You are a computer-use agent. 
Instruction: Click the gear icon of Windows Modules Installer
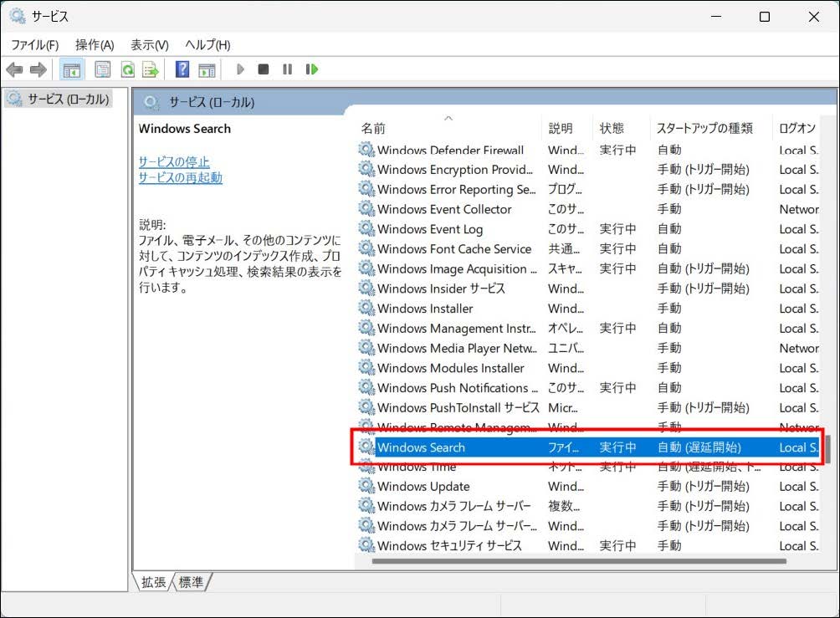(x=366, y=367)
